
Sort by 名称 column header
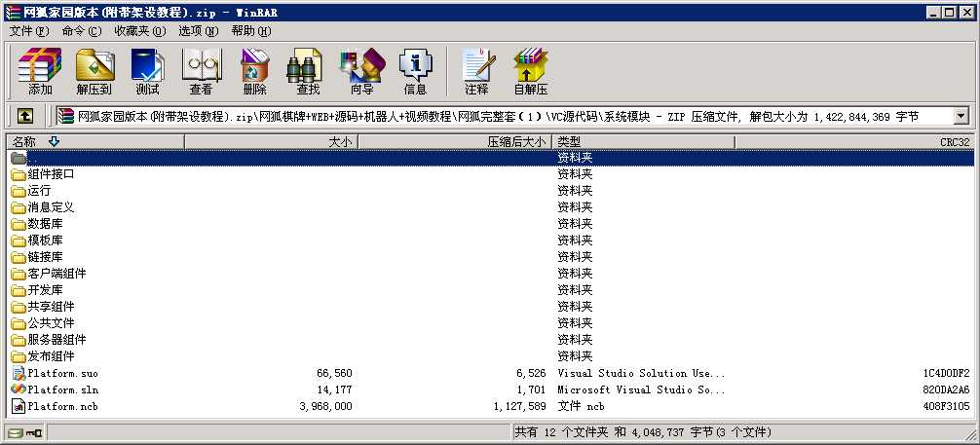pos(95,142)
